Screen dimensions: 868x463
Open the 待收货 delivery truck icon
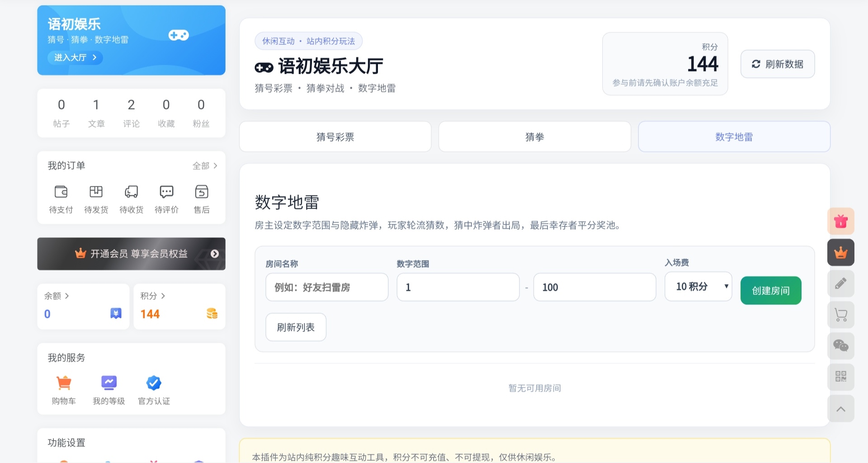(x=131, y=192)
